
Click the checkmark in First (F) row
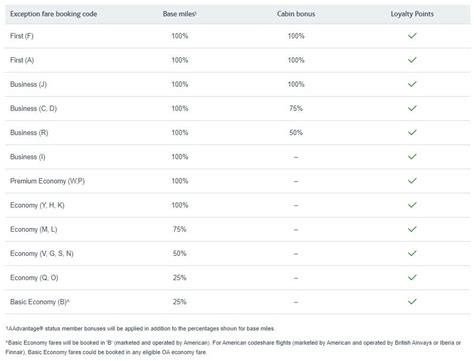(x=412, y=36)
